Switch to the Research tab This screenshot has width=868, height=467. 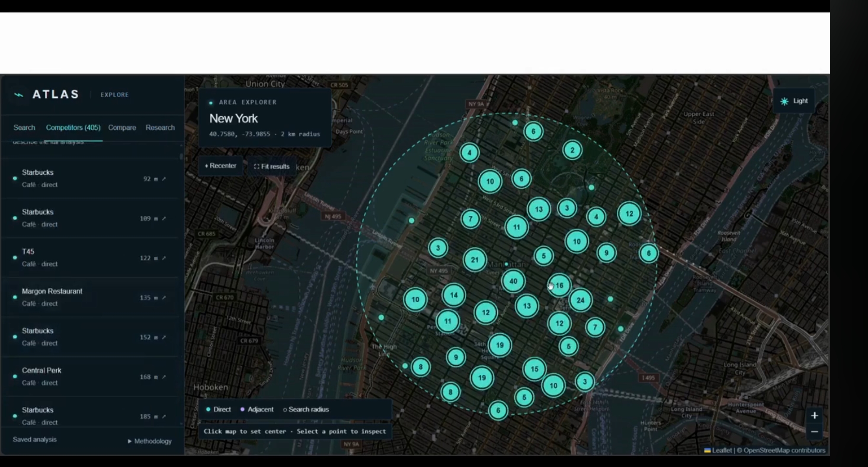point(160,128)
